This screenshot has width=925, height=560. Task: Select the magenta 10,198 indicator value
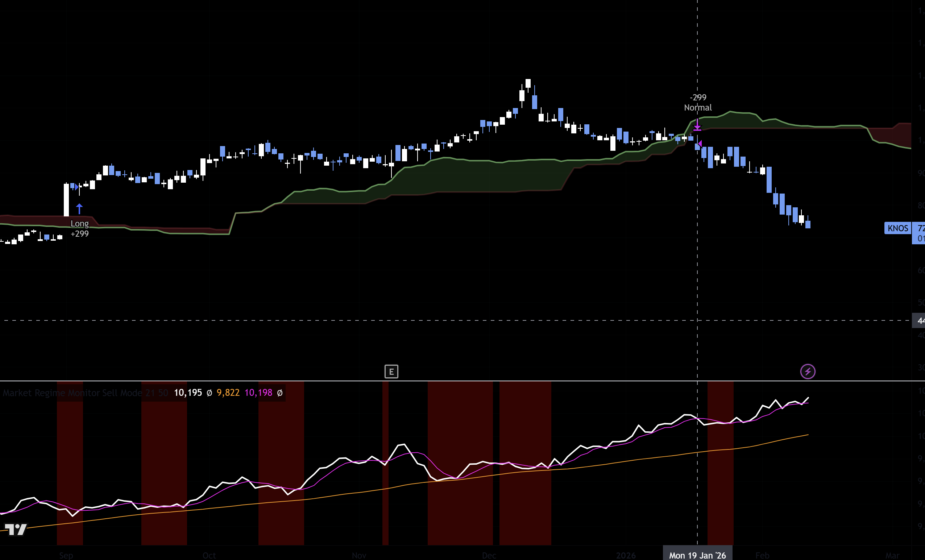click(258, 393)
